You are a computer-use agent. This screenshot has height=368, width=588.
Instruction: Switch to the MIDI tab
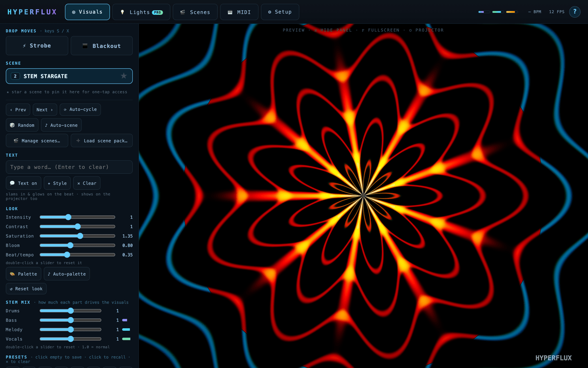(x=239, y=12)
